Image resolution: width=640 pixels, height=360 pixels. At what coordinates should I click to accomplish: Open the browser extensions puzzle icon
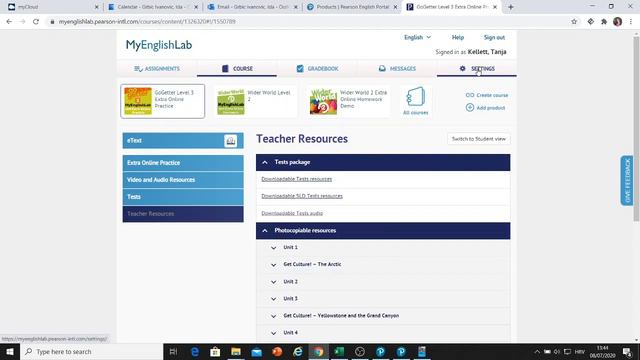[x=604, y=22]
